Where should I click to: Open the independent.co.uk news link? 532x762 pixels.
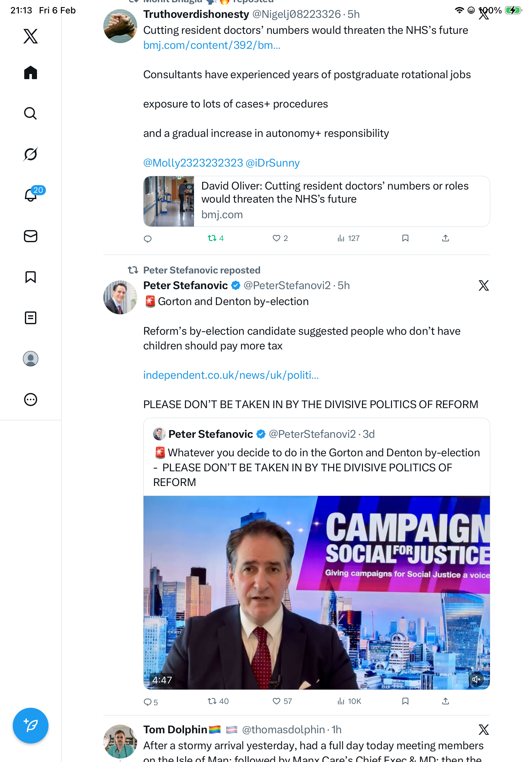point(231,375)
